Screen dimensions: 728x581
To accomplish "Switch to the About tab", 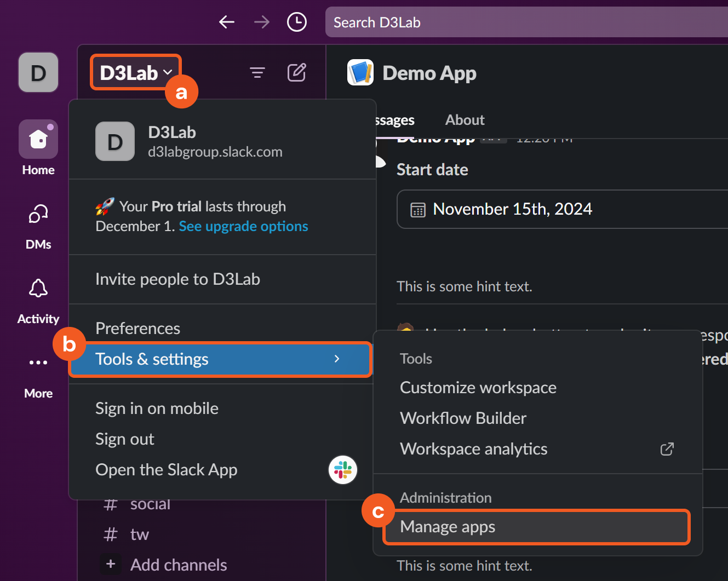I will 465,120.
